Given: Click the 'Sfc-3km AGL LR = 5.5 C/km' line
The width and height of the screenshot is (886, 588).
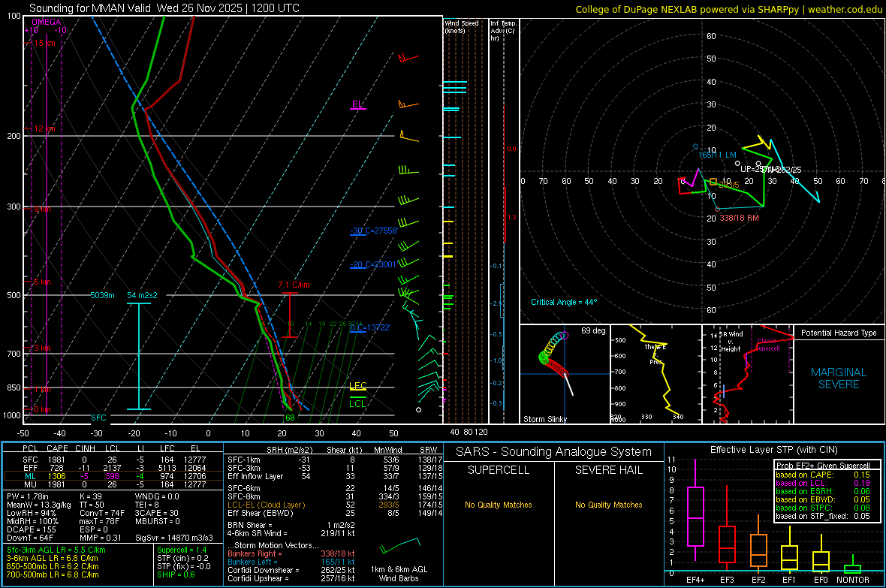Looking at the screenshot, I should pyautogui.click(x=56, y=550).
